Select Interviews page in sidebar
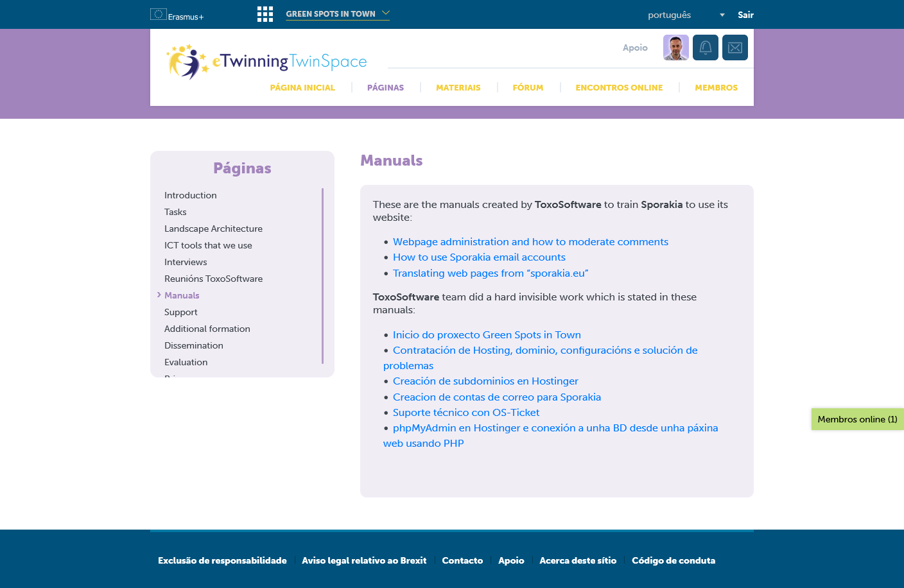 tap(186, 262)
